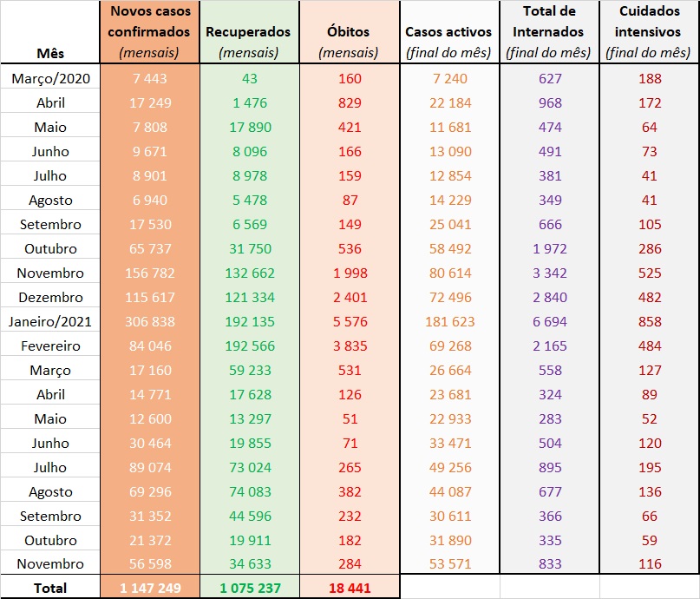This screenshot has height=599, width=700.
Task: Click the 'Óbitos' header cell
Action: [348, 32]
